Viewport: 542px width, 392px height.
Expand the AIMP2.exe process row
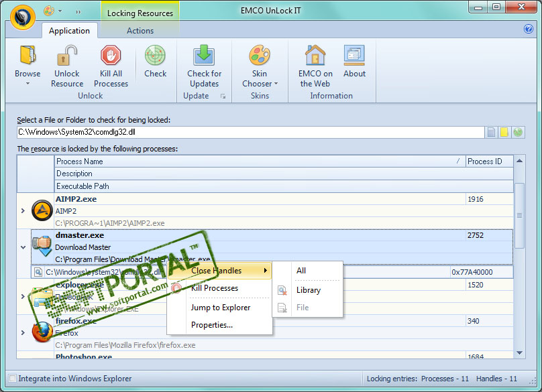point(23,210)
